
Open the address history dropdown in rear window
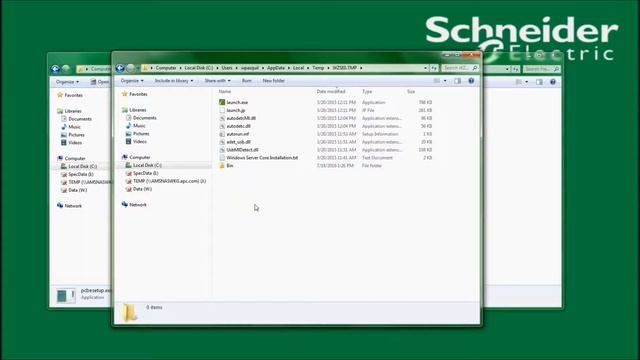[x=507, y=69]
